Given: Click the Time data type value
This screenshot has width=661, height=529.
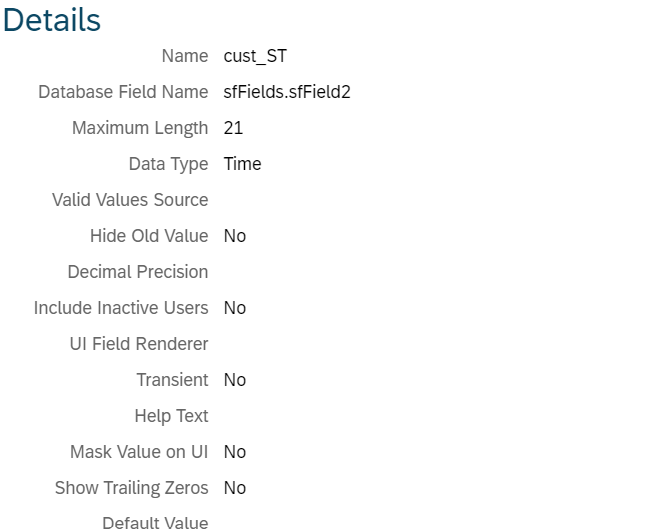Looking at the screenshot, I should [242, 164].
